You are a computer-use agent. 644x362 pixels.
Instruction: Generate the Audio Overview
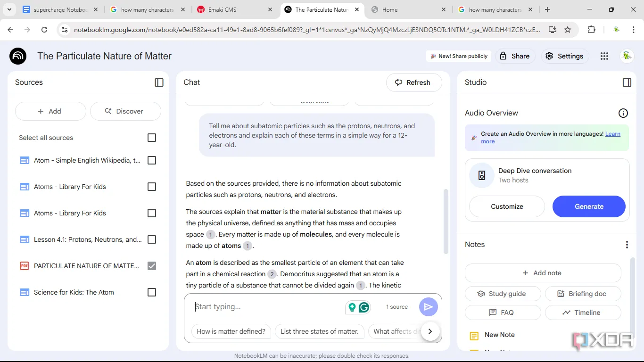pos(589,206)
